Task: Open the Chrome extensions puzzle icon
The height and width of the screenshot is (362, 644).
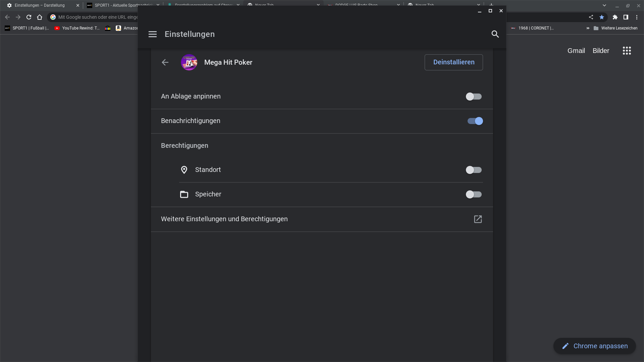Action: click(615, 17)
